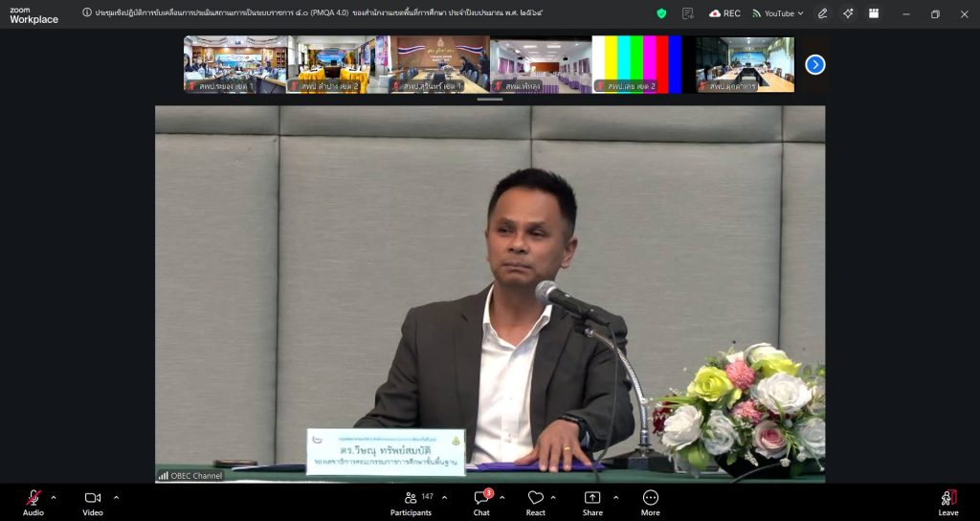Screen dimensions: 980x521
Task: Open the view layout icon
Action: click(874, 13)
